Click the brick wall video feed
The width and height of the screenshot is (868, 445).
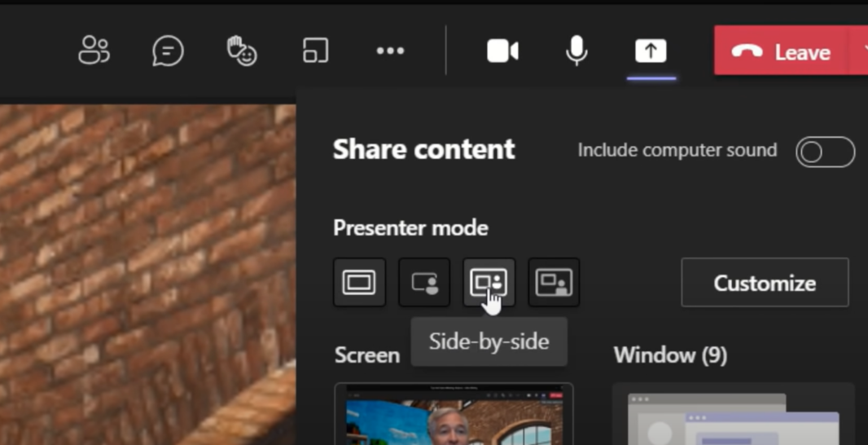click(147, 269)
